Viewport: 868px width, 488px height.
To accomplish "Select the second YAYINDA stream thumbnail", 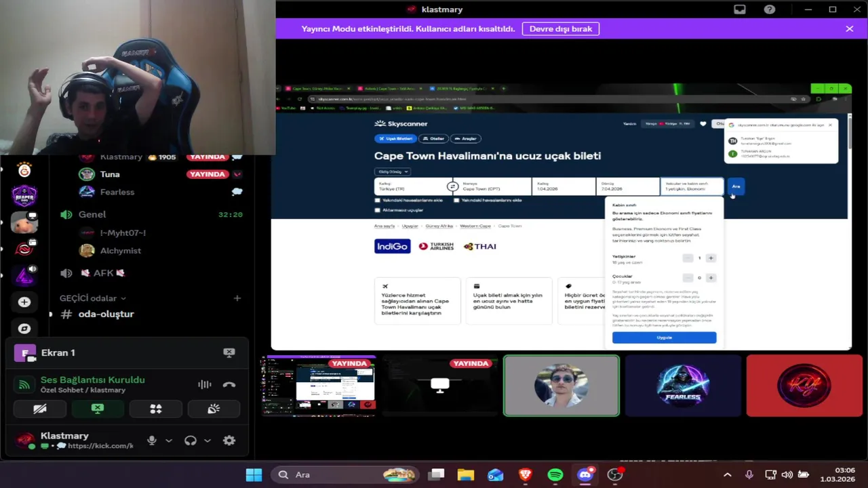I will click(x=439, y=385).
